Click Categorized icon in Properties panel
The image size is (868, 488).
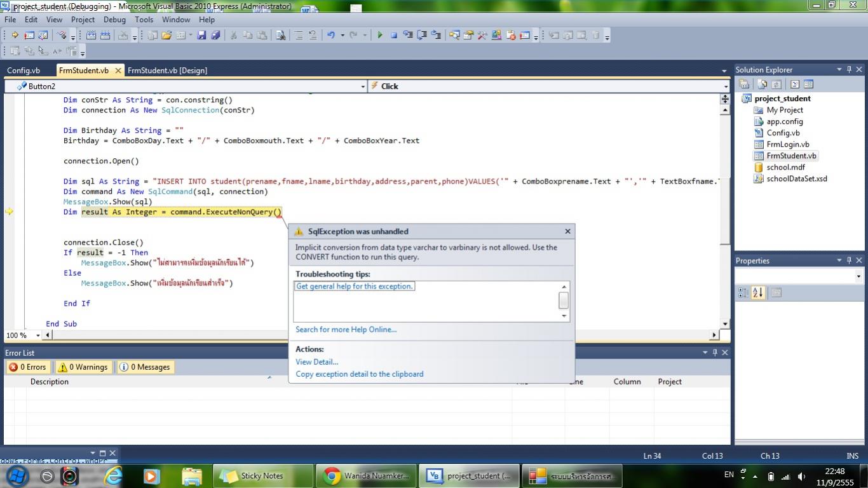pyautogui.click(x=743, y=292)
